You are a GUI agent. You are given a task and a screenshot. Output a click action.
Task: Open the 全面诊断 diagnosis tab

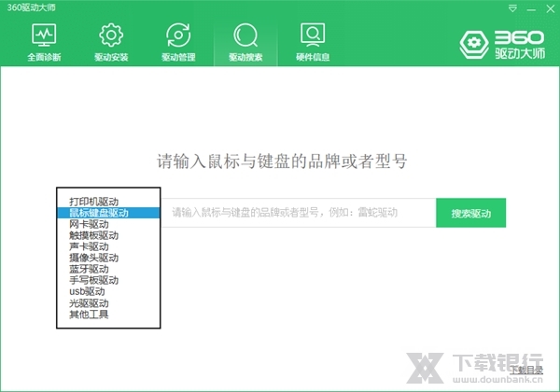(44, 42)
